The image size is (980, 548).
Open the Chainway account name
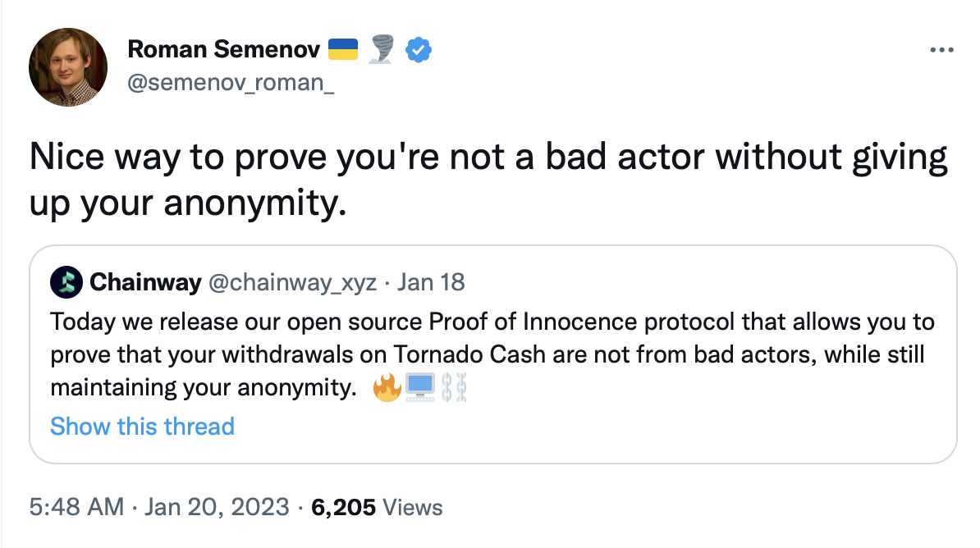click(145, 283)
